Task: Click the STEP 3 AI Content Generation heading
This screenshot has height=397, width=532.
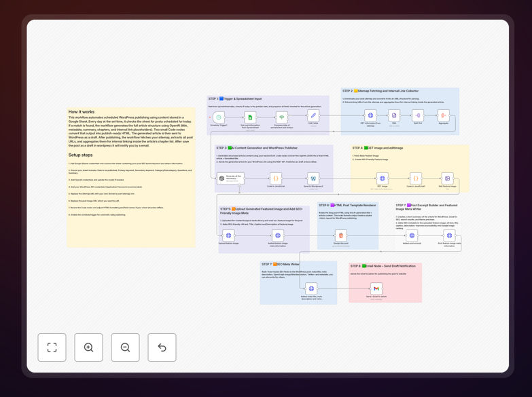Action: click(257, 148)
